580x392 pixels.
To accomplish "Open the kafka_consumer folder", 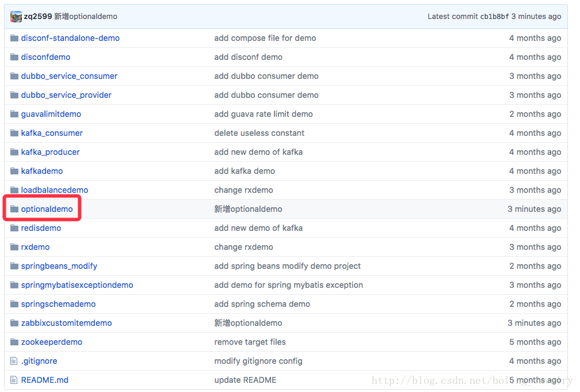I will click(x=52, y=133).
